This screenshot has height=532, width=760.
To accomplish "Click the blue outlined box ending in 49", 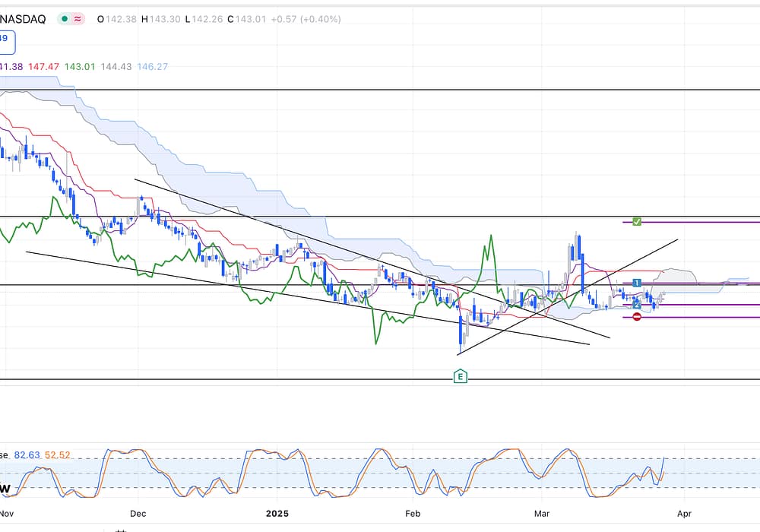I will click(5, 38).
